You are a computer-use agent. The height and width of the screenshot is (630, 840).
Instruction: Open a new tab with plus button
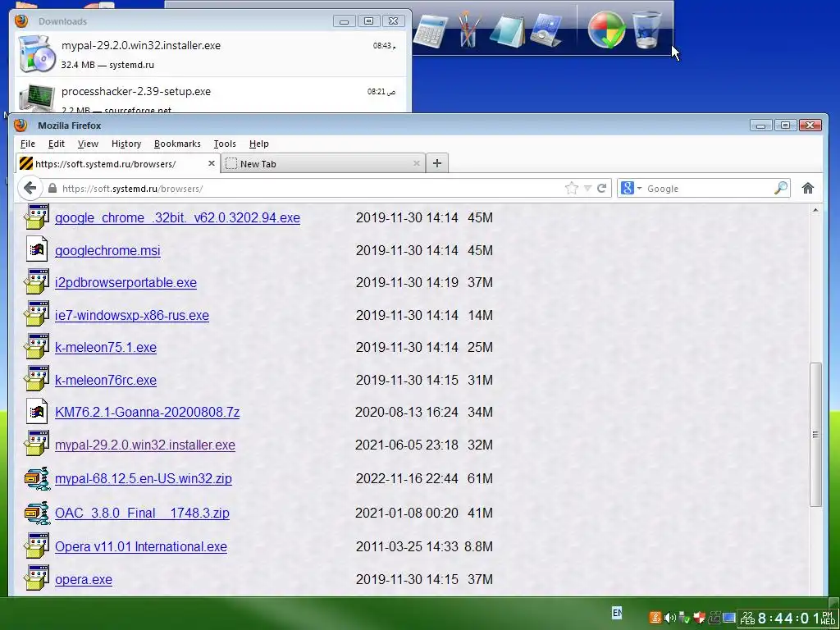(x=437, y=163)
